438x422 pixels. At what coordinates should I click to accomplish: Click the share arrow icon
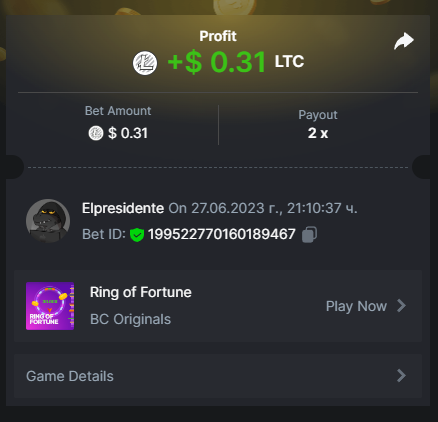tap(404, 41)
